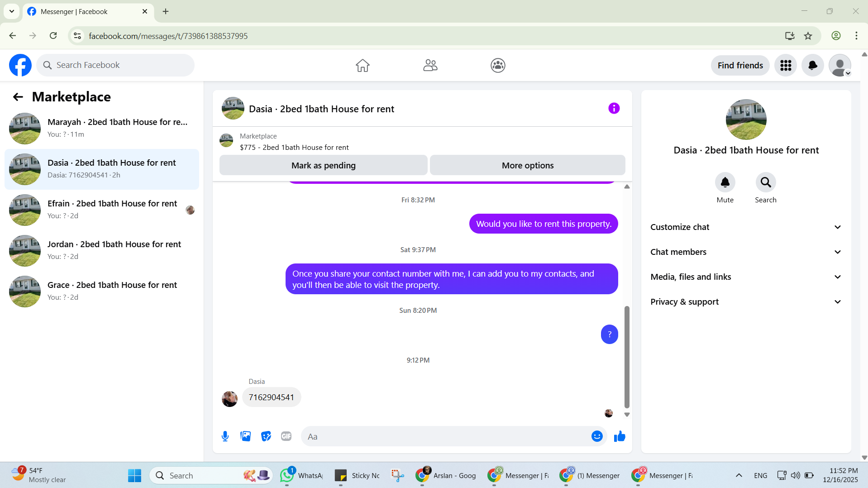Focus the Search Facebook field
Viewport: 868px width, 488px height.
tap(115, 65)
